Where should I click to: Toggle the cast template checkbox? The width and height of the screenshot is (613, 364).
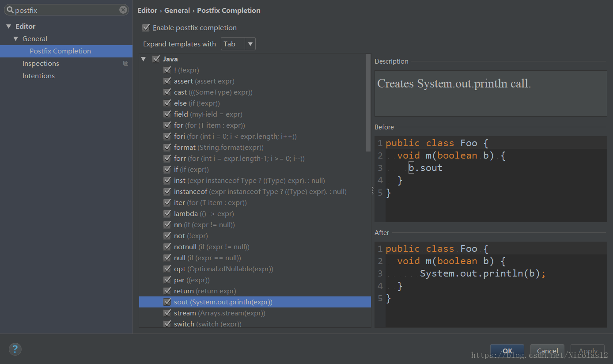tap(167, 92)
